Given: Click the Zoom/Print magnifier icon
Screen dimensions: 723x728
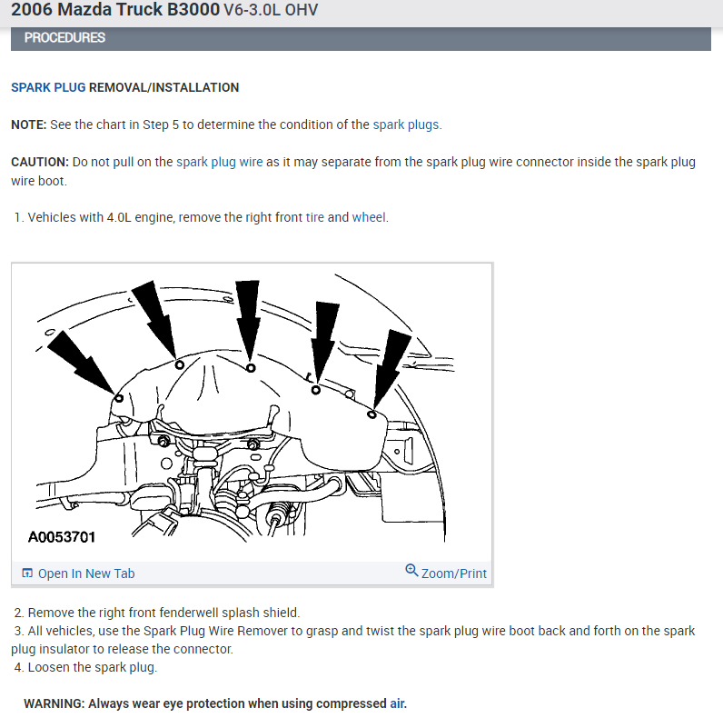Looking at the screenshot, I should [x=411, y=570].
